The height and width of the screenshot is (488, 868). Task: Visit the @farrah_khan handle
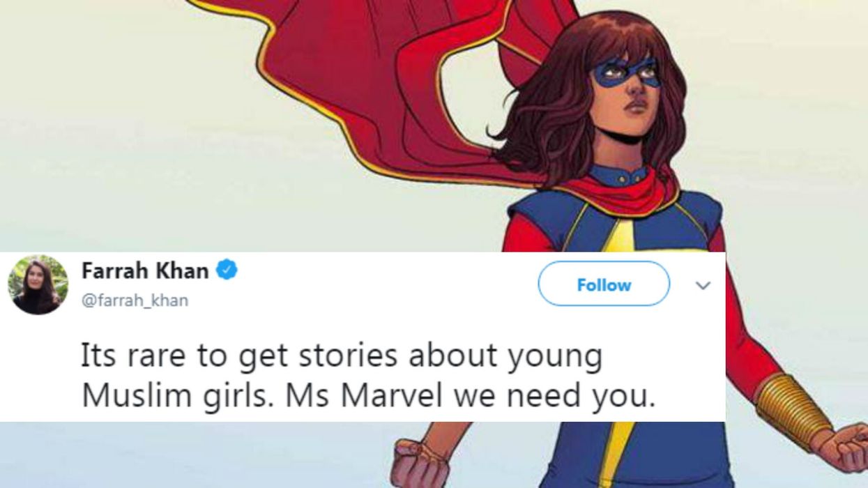pyautogui.click(x=135, y=301)
